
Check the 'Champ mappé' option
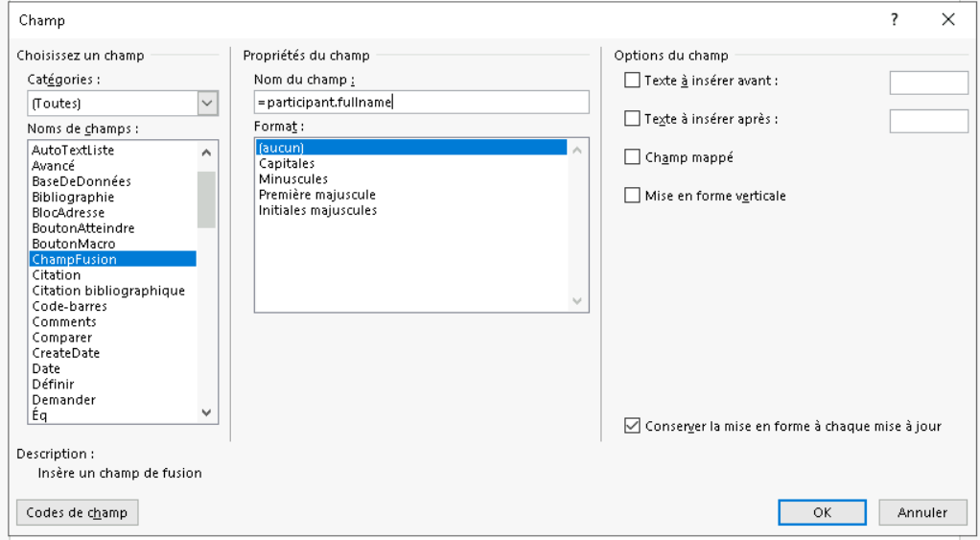[x=632, y=156]
